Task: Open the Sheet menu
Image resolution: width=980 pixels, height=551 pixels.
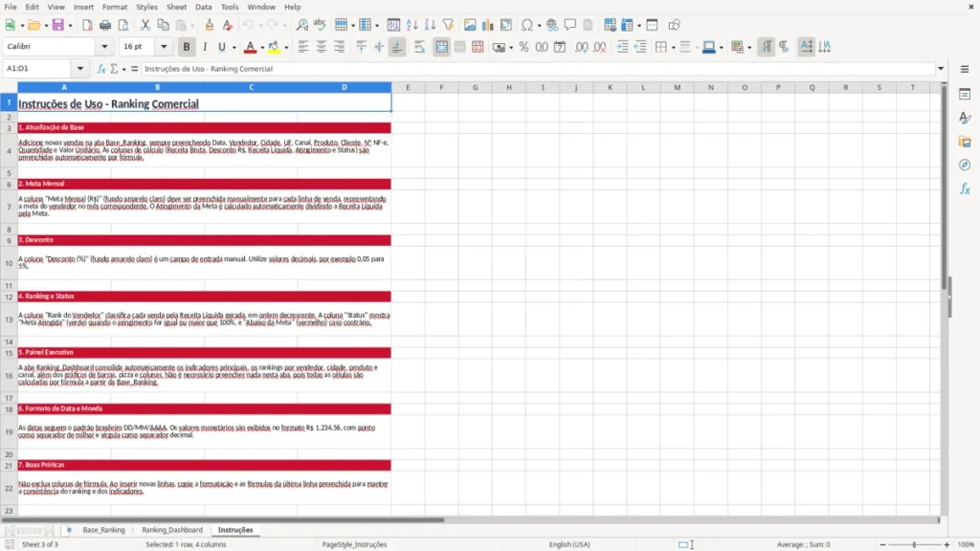Action: (x=176, y=7)
